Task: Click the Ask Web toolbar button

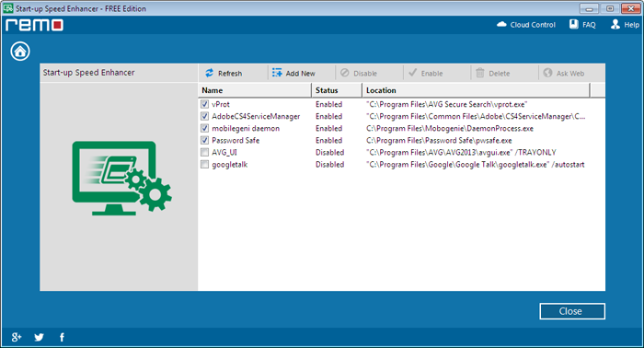Action: [563, 73]
